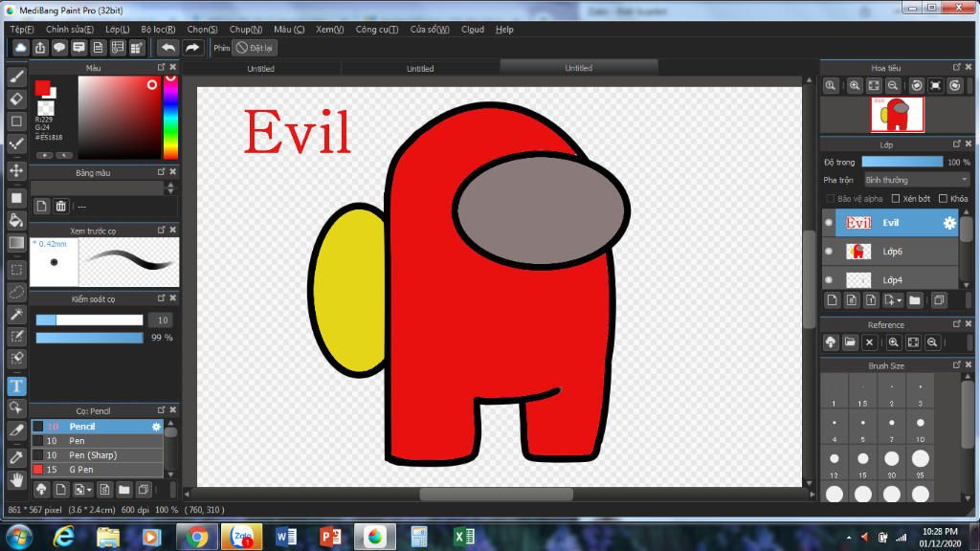Screen dimensions: 980x551
Task: Enable the Khóa checkbox
Action: [x=943, y=199]
